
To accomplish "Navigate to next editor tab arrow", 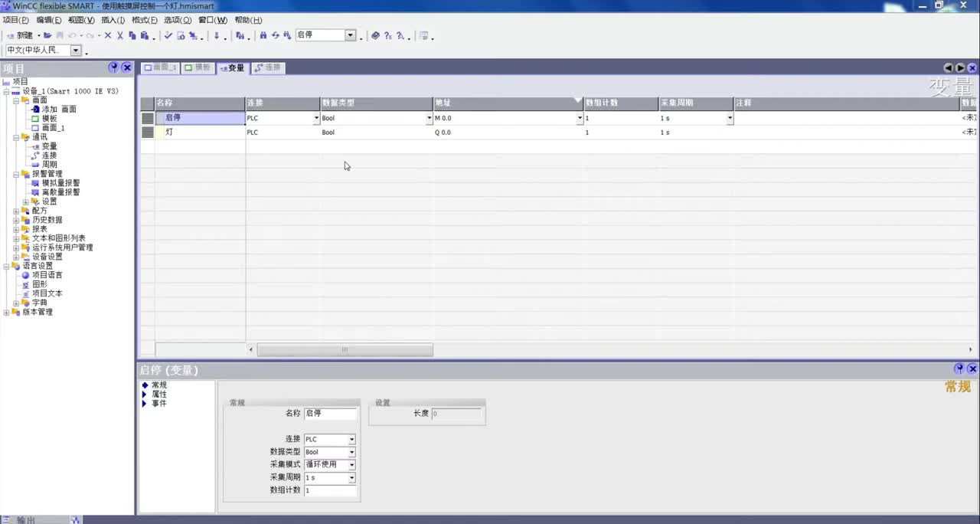I will pyautogui.click(x=960, y=67).
